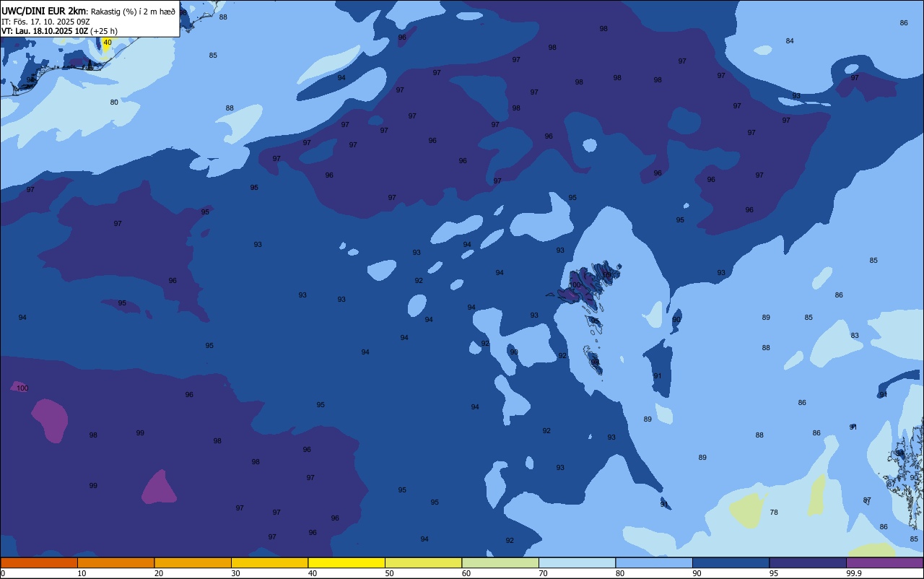Click the "30" legend tick label

coord(235,573)
